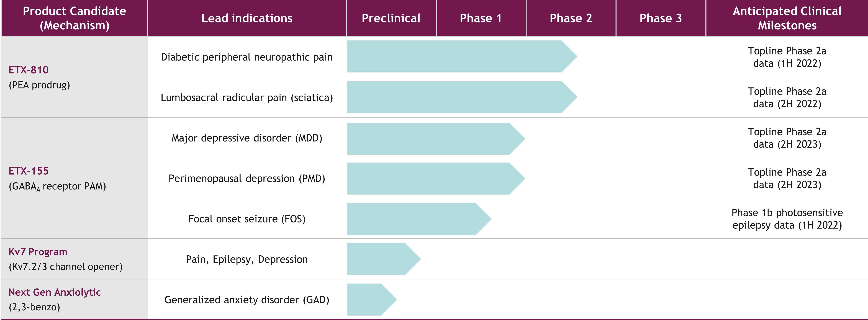The height and width of the screenshot is (320, 868).
Task: Click the Phase 2 column header
Action: [x=571, y=18]
